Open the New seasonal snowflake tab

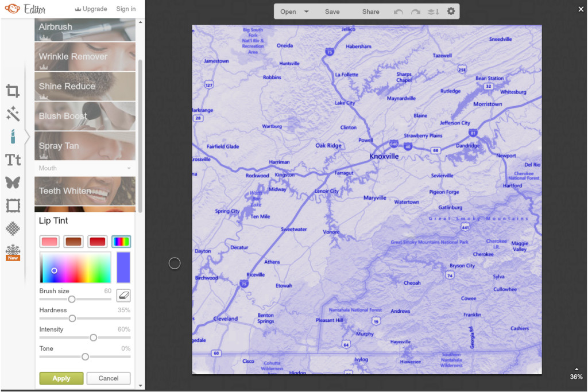coord(13,252)
